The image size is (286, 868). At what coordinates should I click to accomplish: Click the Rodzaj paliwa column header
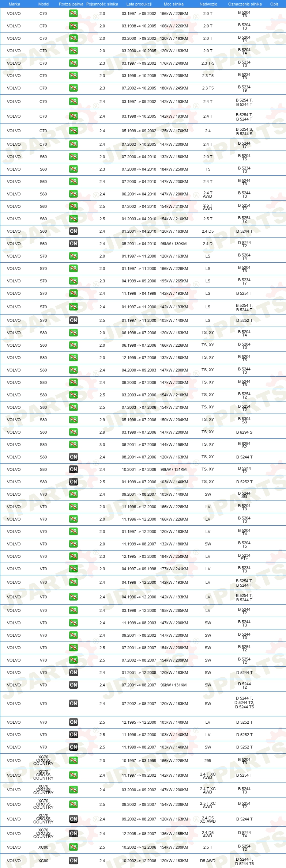[x=71, y=4]
